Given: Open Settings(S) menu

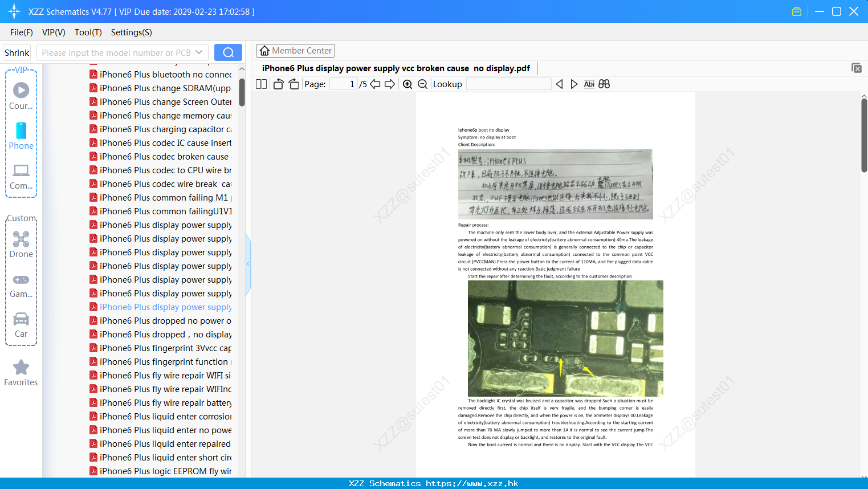Looking at the screenshot, I should pos(132,32).
